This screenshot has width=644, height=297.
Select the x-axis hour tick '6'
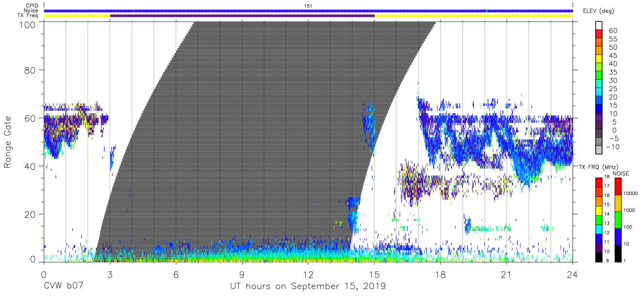click(176, 274)
